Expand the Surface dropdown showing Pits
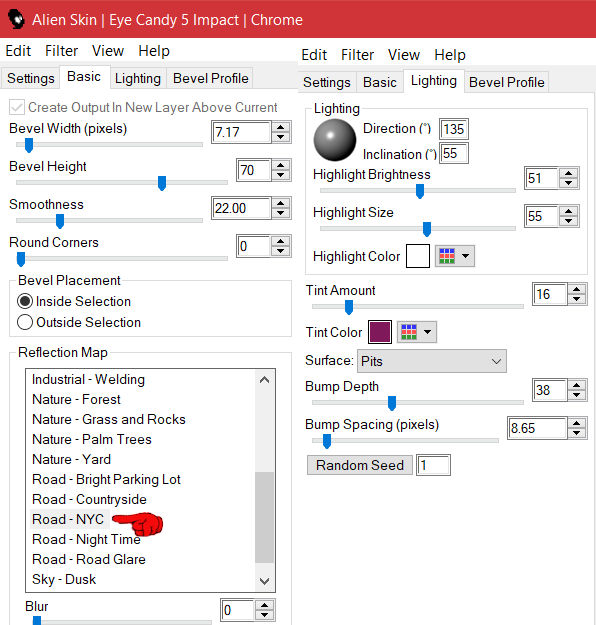 432,361
